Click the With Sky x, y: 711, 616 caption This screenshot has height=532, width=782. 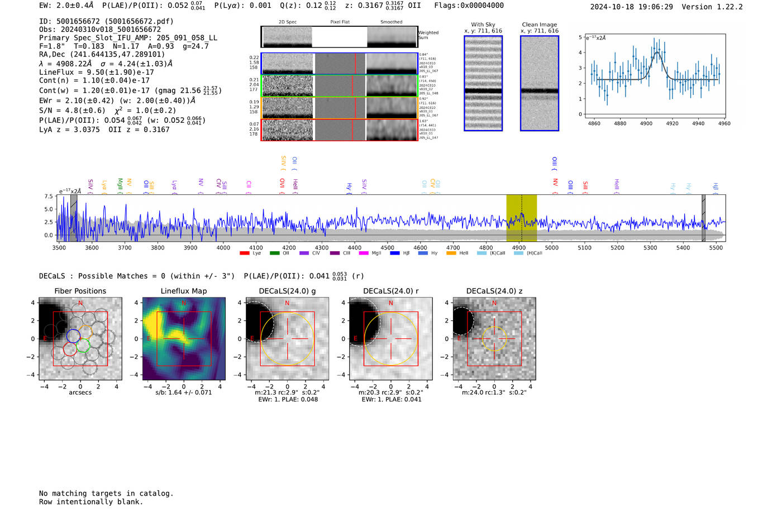coord(483,28)
